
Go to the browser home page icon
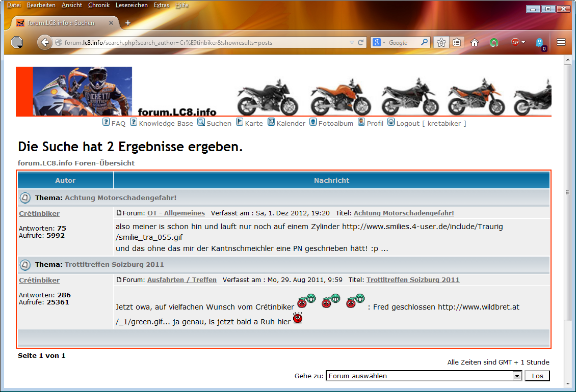coord(475,43)
